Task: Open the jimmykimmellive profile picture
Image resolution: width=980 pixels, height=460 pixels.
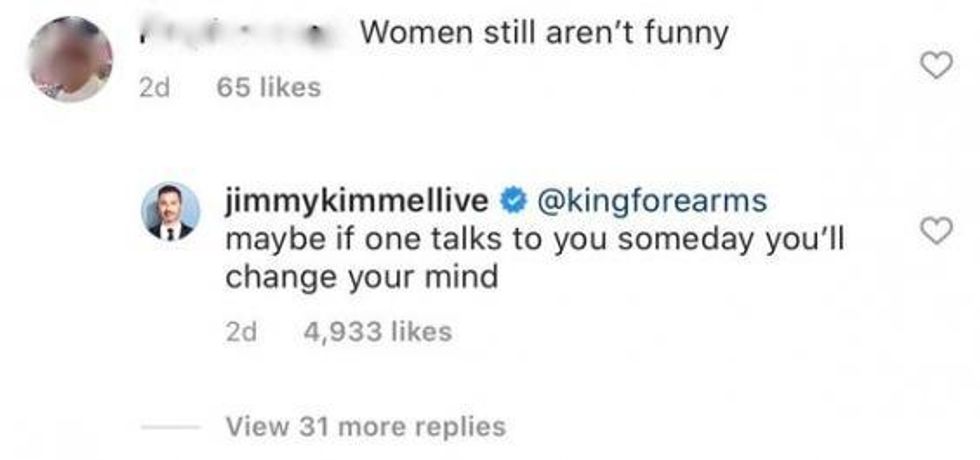Action: [x=173, y=211]
